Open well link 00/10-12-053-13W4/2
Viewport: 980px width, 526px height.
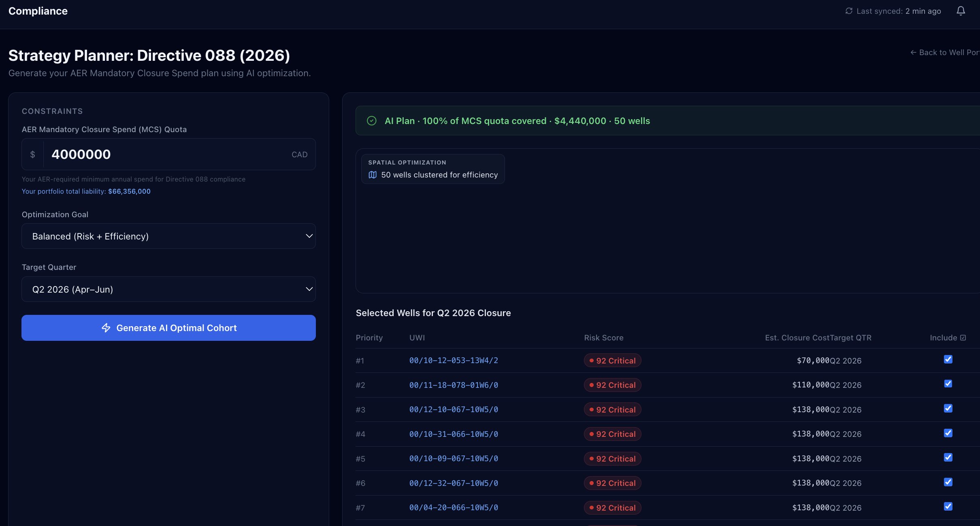[454, 361]
